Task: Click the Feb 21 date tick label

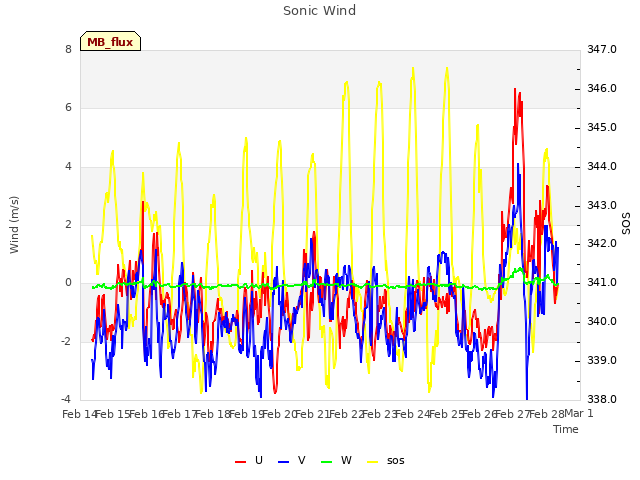Action: pos(312,414)
